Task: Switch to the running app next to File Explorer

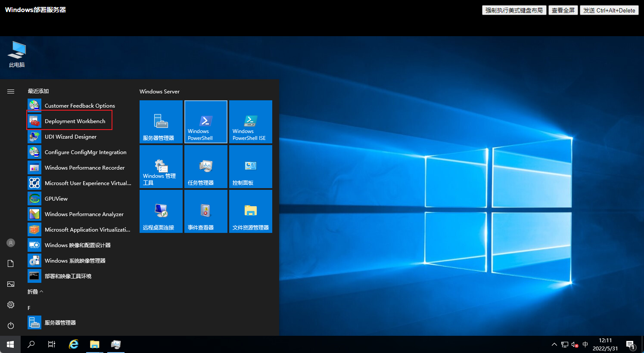Action: [115, 344]
